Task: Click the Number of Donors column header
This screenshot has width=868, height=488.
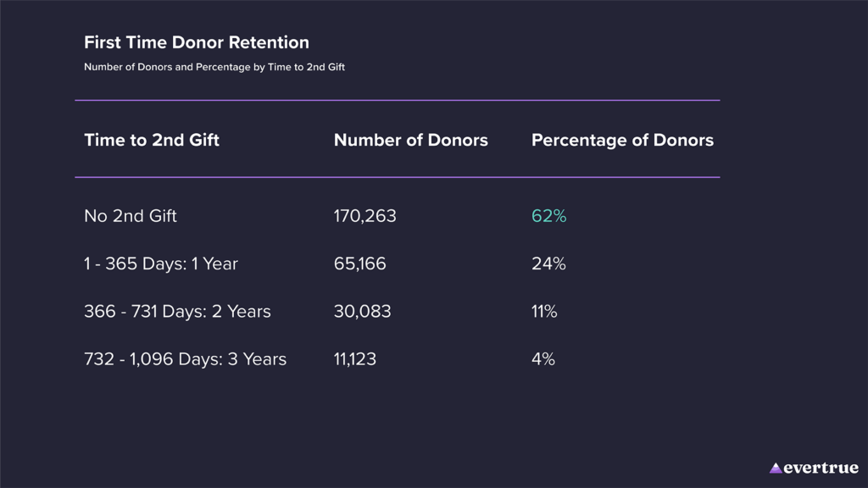Action: [411, 141]
